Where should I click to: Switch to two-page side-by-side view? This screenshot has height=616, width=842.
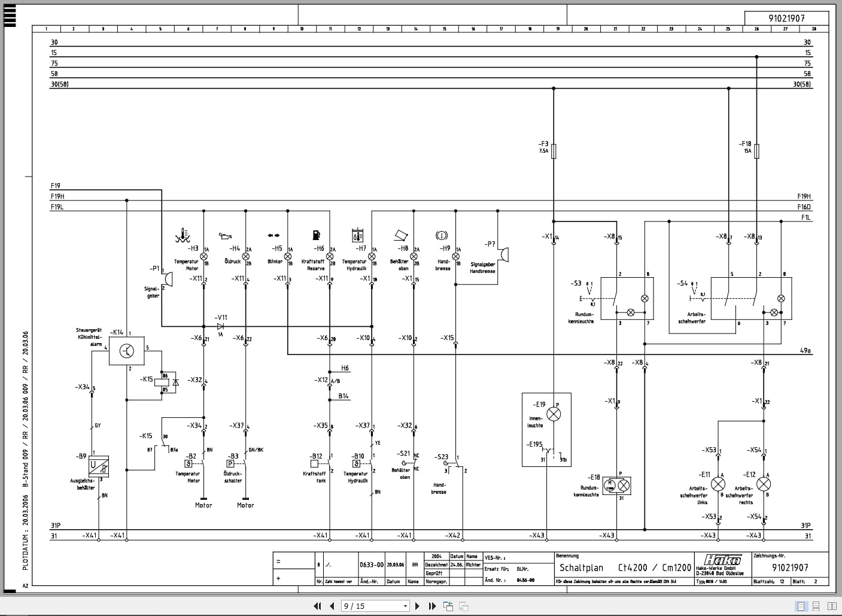832,606
